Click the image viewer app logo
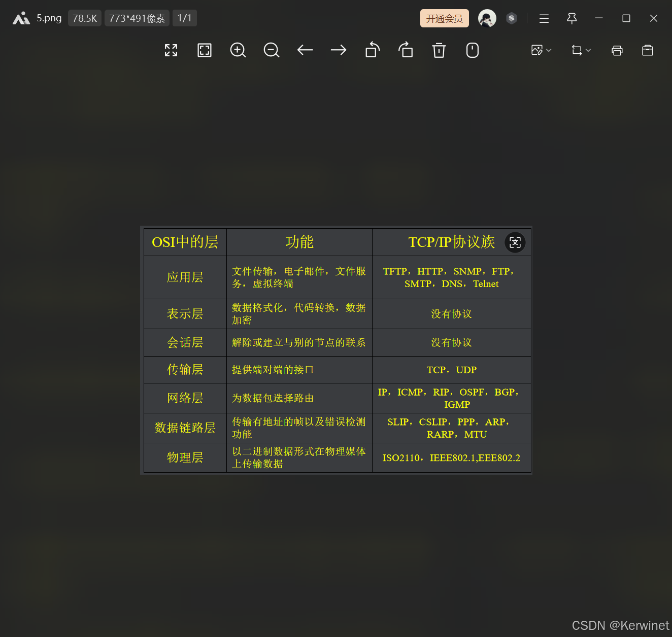 coord(21,19)
